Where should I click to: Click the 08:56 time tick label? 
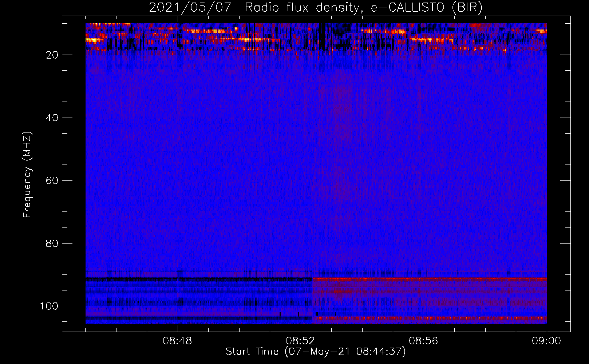coord(424,341)
